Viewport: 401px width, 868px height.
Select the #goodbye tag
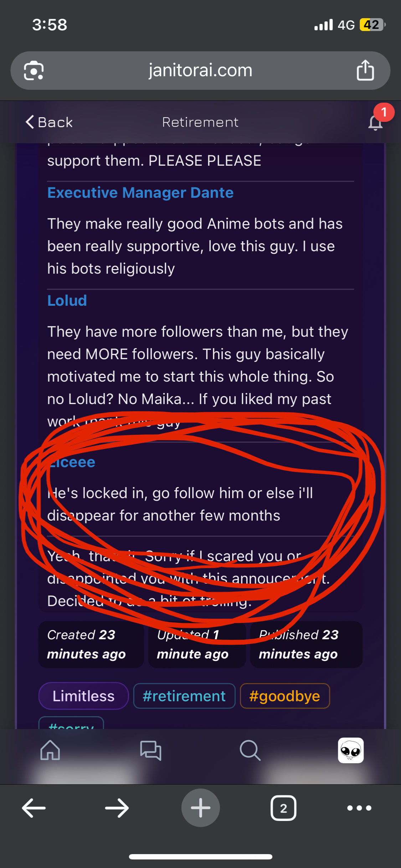(285, 696)
